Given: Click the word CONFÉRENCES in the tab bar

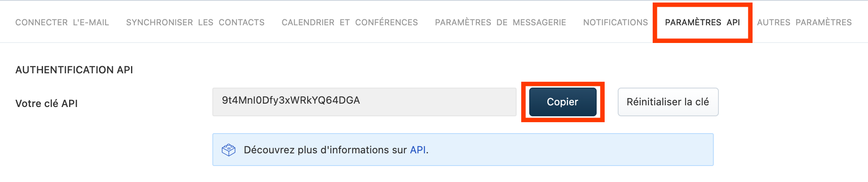Looking at the screenshot, I should tap(386, 22).
